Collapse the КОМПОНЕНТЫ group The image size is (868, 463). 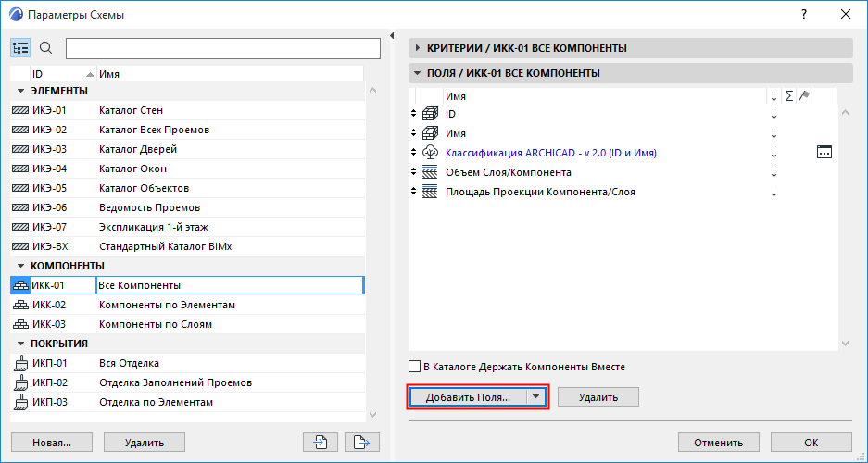pyautogui.click(x=21, y=266)
